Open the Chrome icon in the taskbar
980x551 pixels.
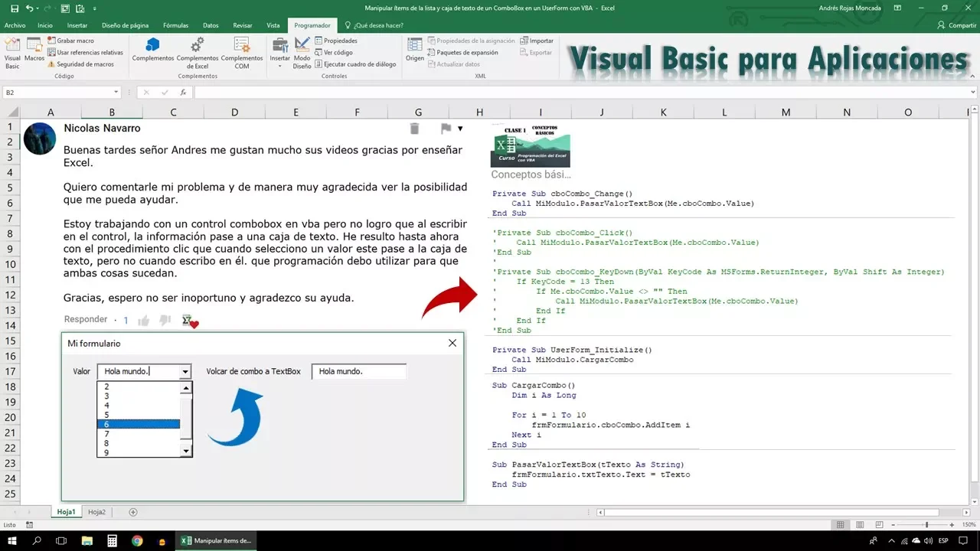pos(137,540)
